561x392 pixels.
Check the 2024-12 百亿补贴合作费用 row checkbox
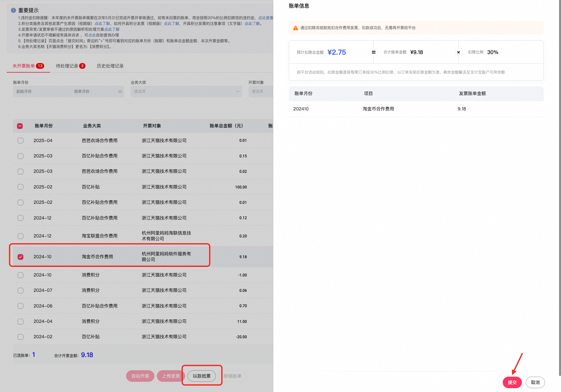[20, 218]
